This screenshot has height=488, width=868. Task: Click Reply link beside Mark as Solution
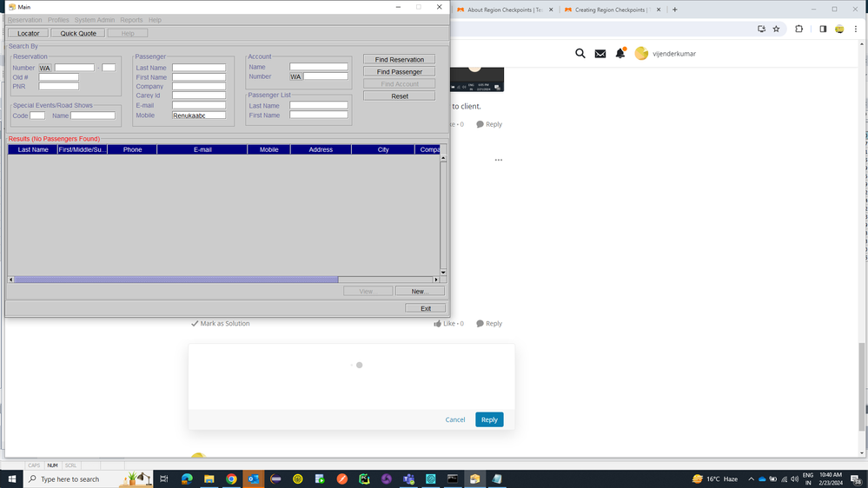coord(489,323)
